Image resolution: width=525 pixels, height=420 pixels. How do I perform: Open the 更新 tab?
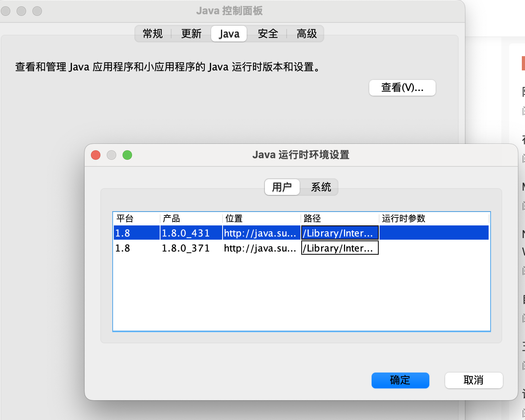191,34
